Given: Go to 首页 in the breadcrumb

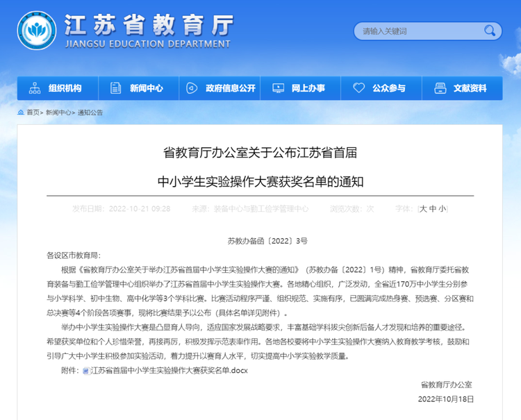Looking at the screenshot, I should point(33,112).
